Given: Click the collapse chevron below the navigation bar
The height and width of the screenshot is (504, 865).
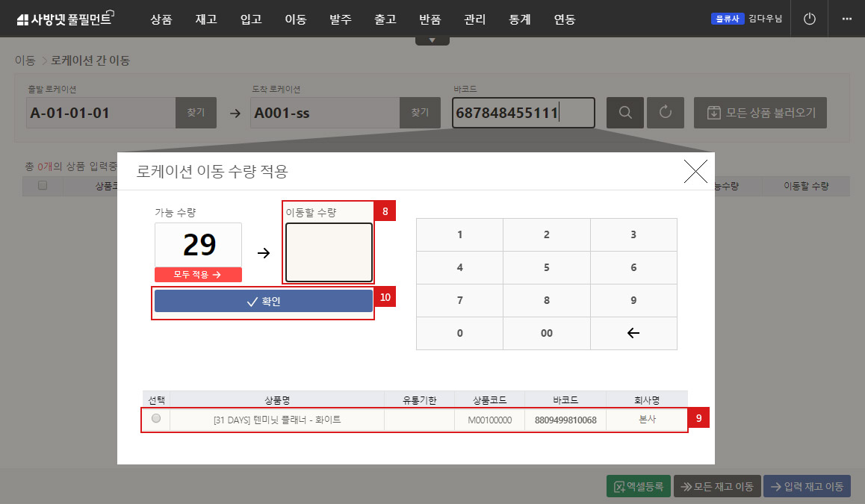Looking at the screenshot, I should click(x=432, y=38).
